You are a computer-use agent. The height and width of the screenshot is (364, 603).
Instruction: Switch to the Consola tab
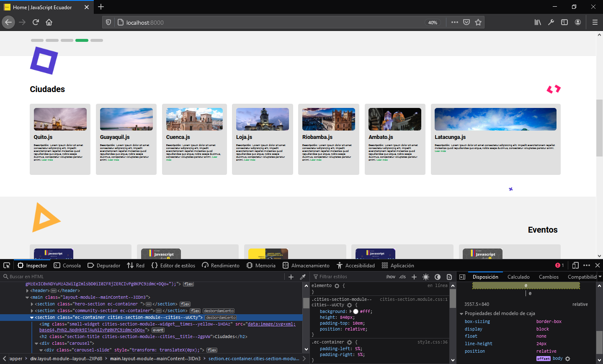click(x=67, y=265)
